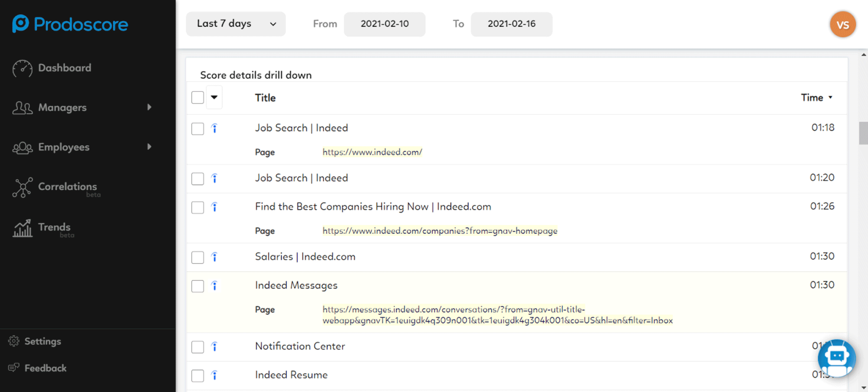Open the Managers menu item
This screenshot has width=868, height=392.
pyautogui.click(x=62, y=108)
